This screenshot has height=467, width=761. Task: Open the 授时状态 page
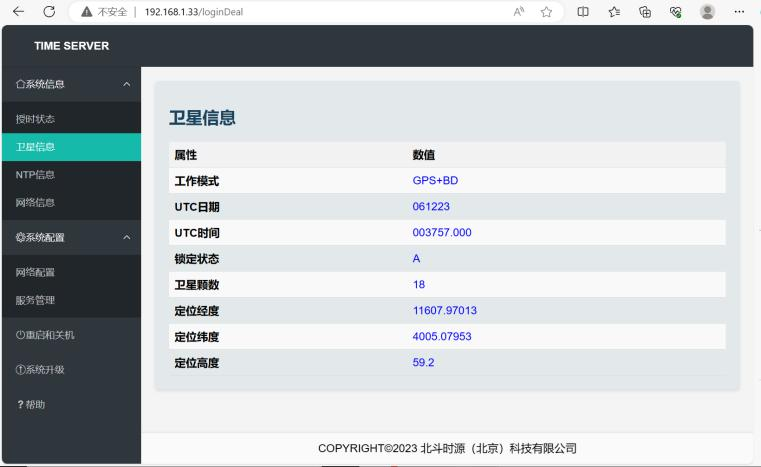(35, 119)
